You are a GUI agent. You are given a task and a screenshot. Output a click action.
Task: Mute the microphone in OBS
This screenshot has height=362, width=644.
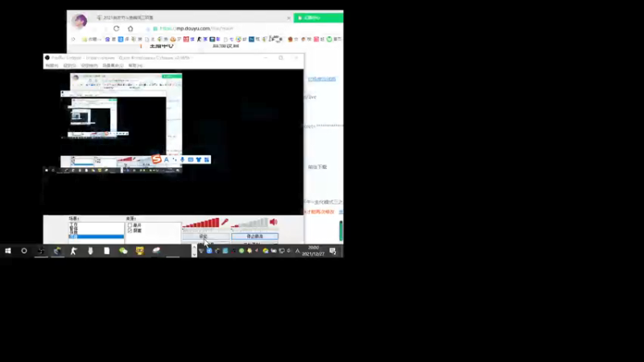(x=225, y=222)
